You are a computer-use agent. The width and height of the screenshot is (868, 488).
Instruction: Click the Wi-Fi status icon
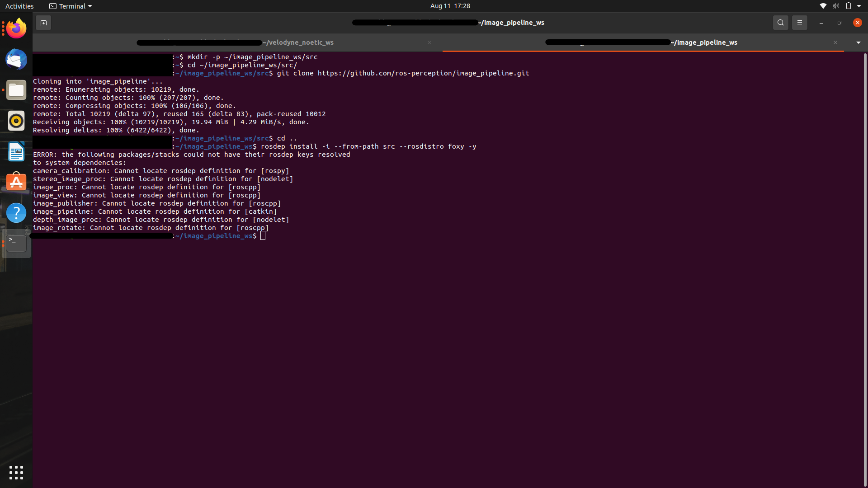click(x=823, y=6)
